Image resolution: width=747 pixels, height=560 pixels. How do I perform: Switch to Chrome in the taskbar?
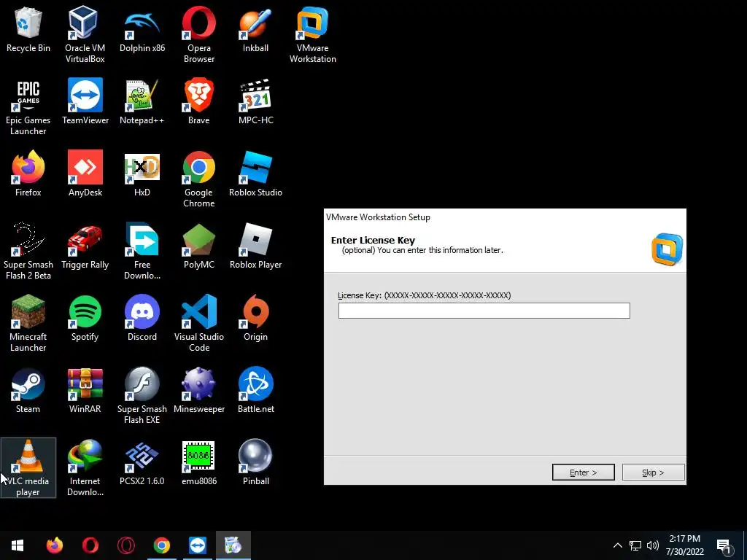click(x=161, y=545)
